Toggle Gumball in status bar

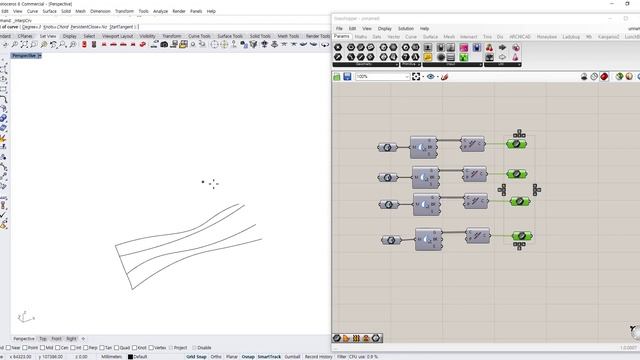click(x=292, y=357)
